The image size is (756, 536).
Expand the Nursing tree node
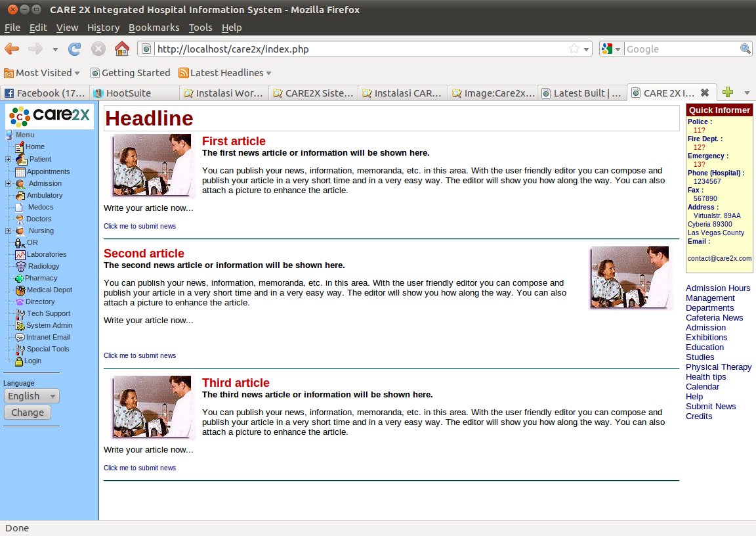(x=8, y=231)
